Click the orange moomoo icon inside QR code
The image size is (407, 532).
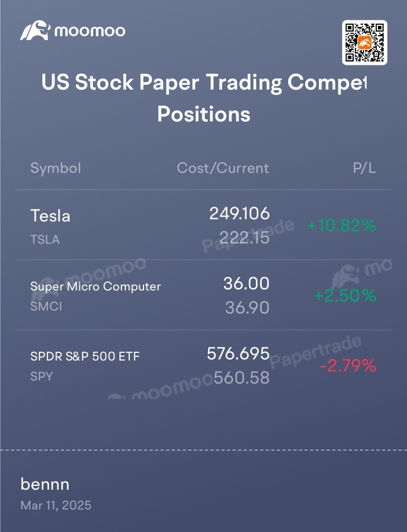pos(365,42)
